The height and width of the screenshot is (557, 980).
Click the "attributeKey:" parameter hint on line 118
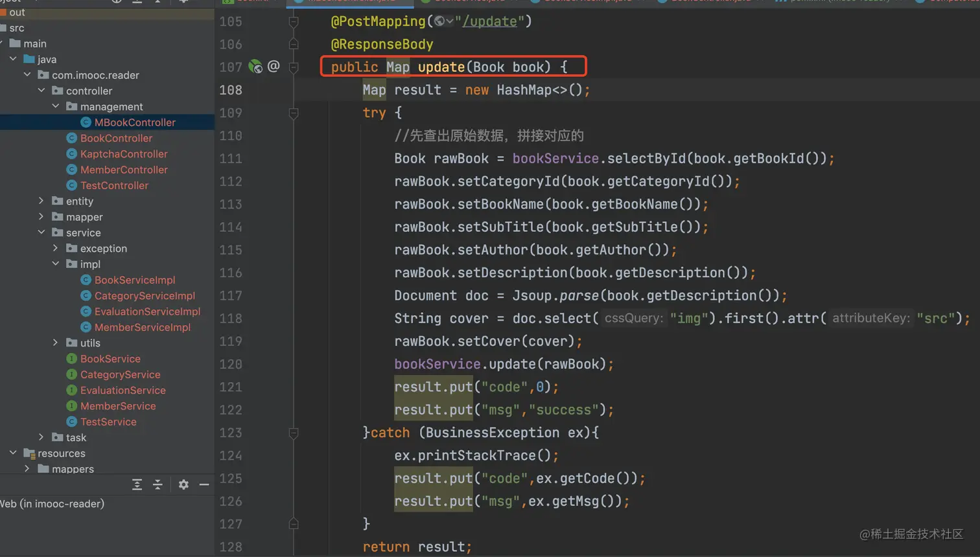[x=870, y=319]
